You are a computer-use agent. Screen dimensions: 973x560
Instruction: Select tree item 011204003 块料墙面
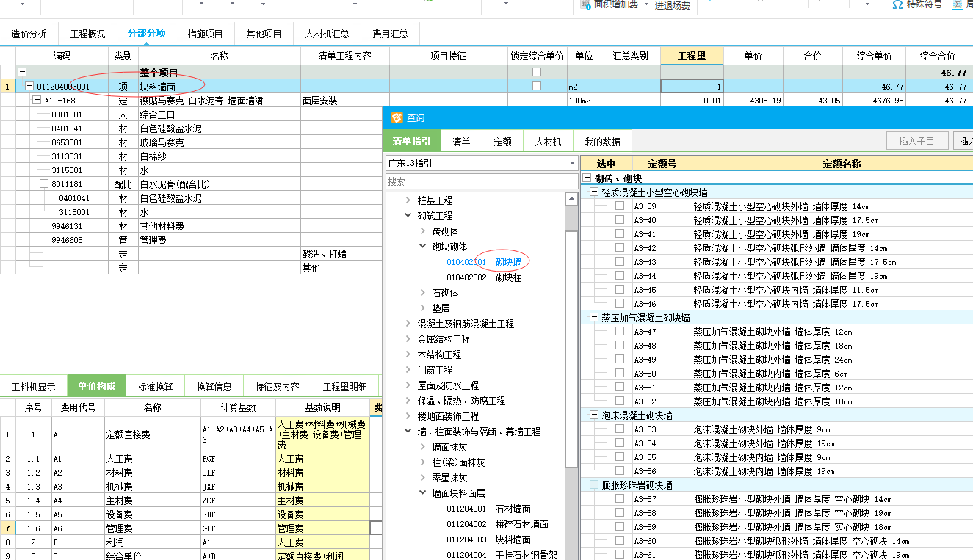pos(488,539)
